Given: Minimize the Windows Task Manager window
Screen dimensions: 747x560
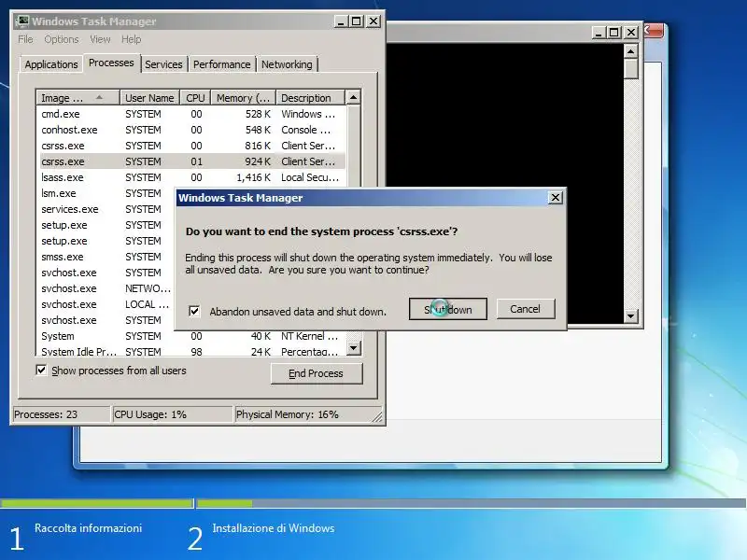Looking at the screenshot, I should point(340,21).
